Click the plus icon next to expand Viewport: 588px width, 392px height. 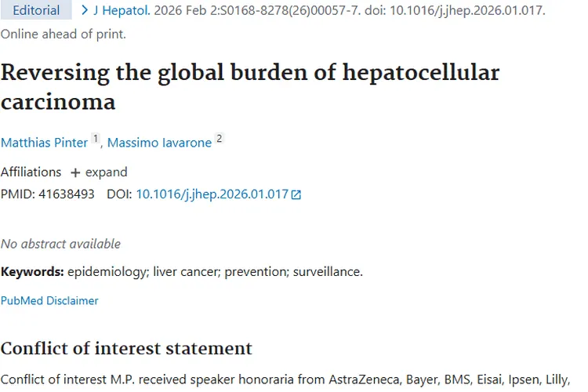(x=75, y=172)
